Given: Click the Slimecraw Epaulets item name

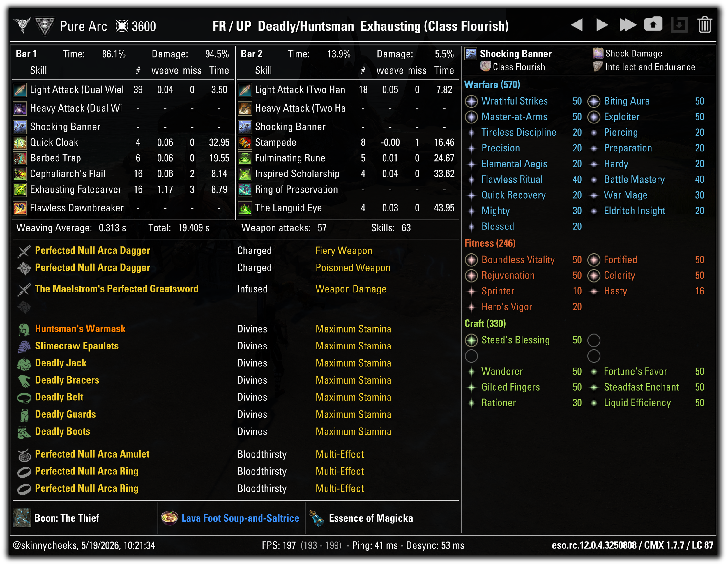Looking at the screenshot, I should coord(77,346).
